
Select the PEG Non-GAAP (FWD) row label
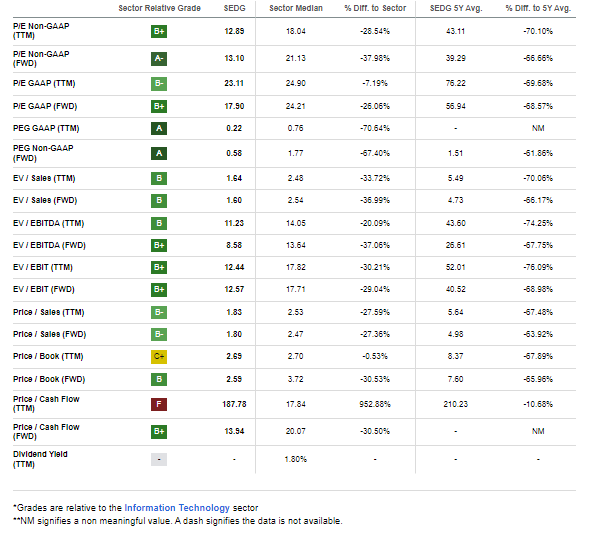point(43,153)
